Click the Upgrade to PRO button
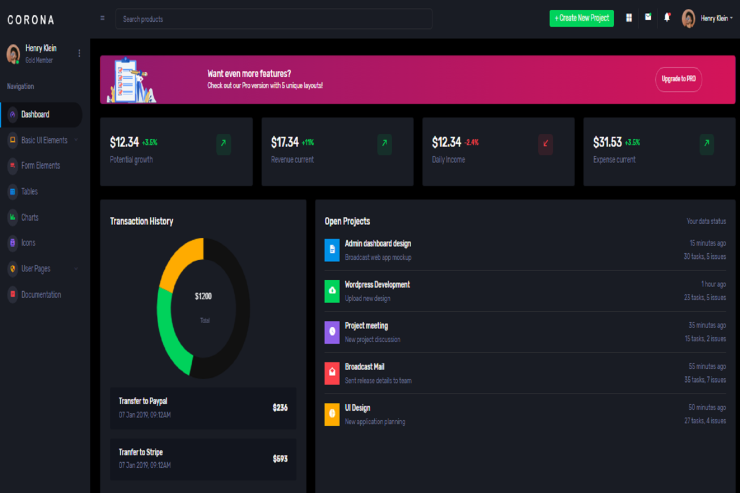The width and height of the screenshot is (740, 493). pos(678,78)
